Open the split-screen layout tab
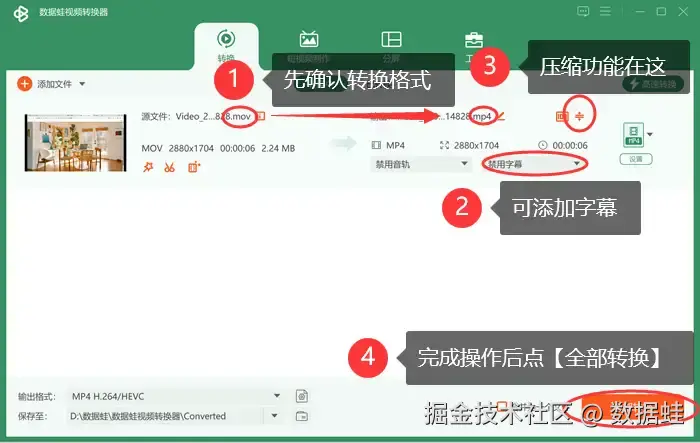 (x=392, y=46)
